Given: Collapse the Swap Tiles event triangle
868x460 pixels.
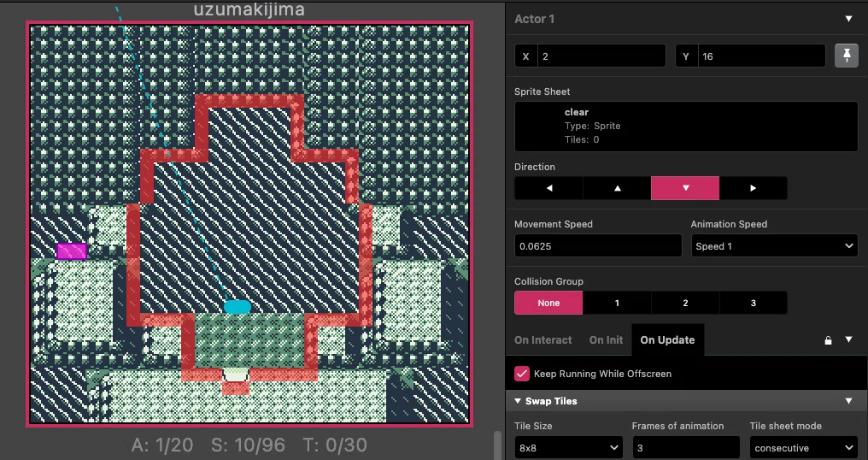Looking at the screenshot, I should (x=518, y=401).
